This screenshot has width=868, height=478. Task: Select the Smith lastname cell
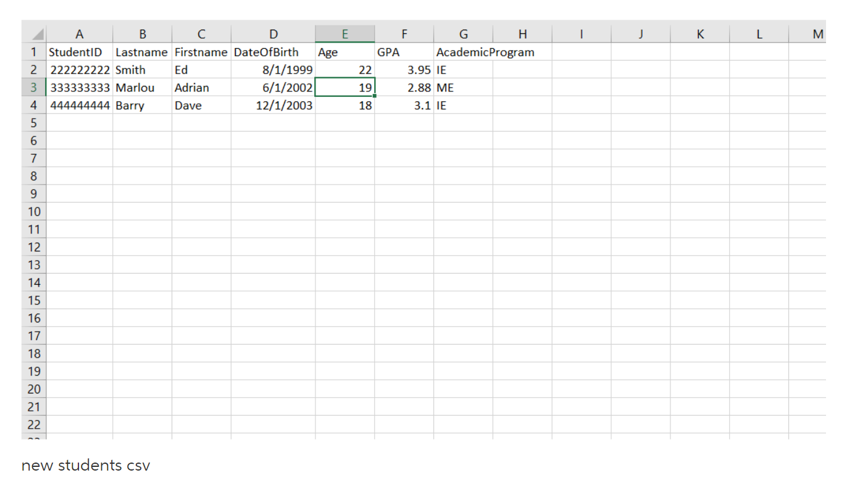(143, 70)
